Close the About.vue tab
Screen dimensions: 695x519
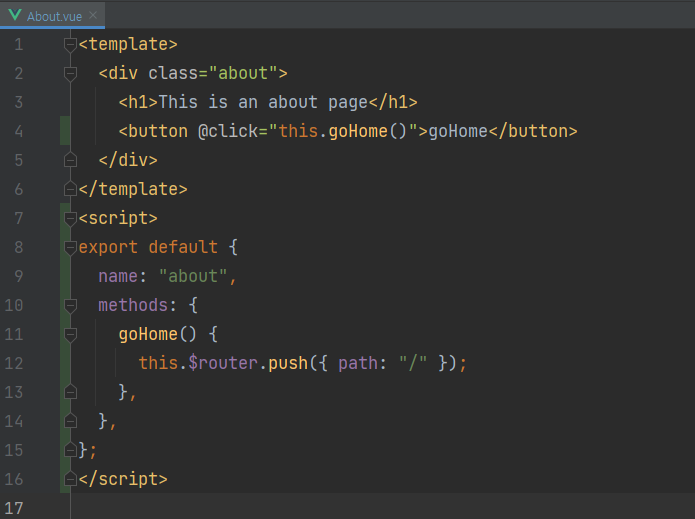93,16
